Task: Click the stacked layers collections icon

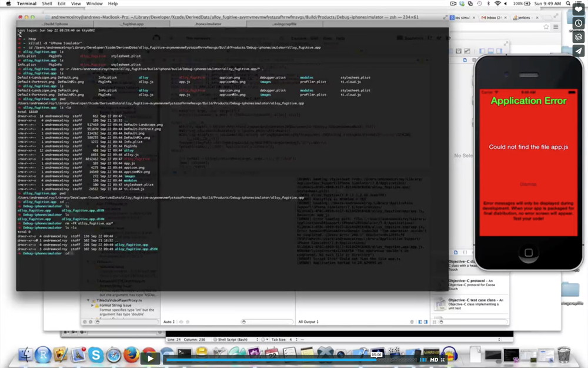Action: pos(579,37)
